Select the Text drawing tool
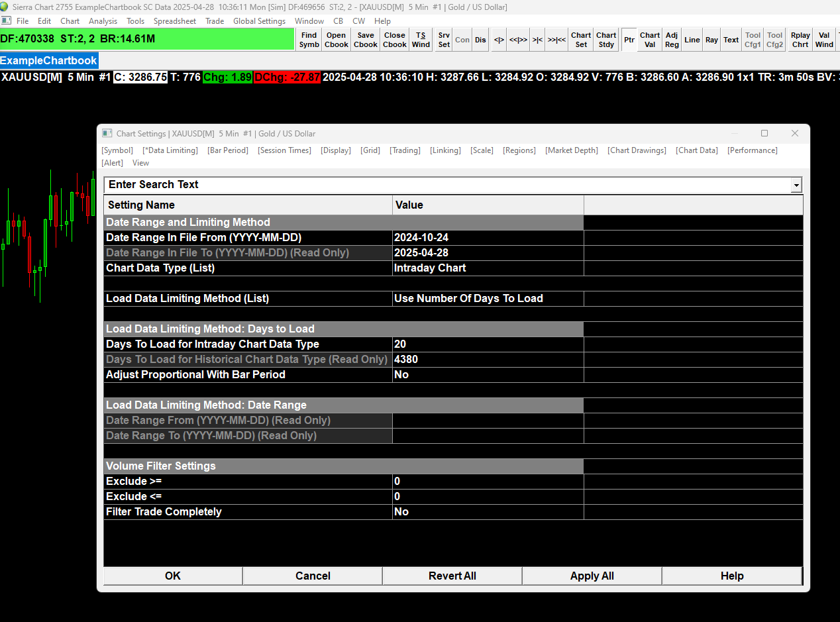The image size is (840, 622). pyautogui.click(x=731, y=40)
